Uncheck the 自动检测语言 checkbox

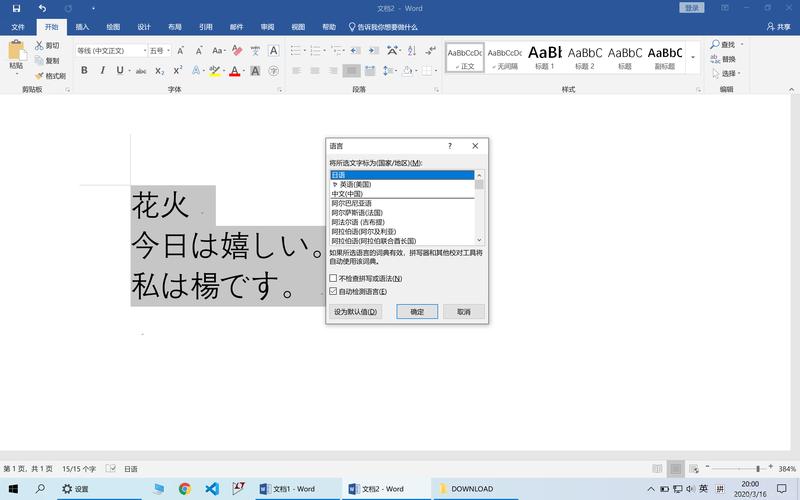333,291
